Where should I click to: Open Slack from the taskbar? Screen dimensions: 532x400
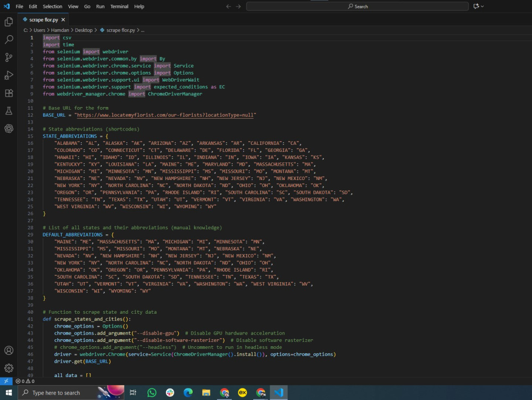[170, 393]
